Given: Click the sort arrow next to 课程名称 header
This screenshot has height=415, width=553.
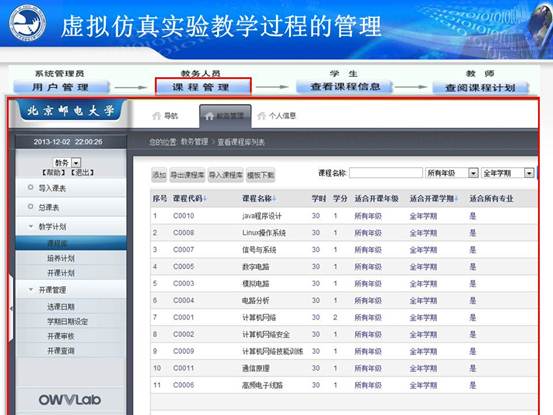Looking at the screenshot, I should (274, 199).
